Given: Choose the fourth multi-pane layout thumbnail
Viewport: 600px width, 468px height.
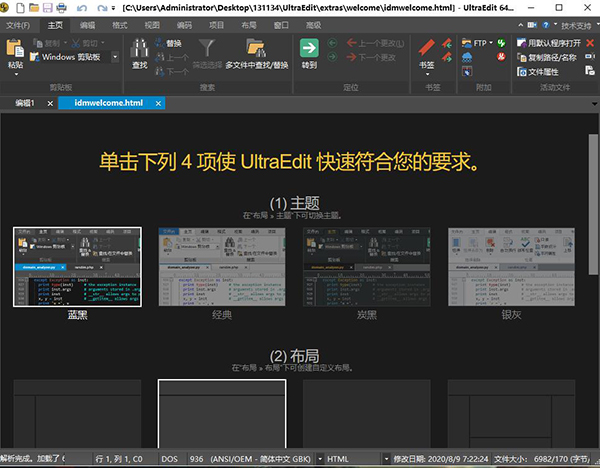Looking at the screenshot, I should point(511,413).
